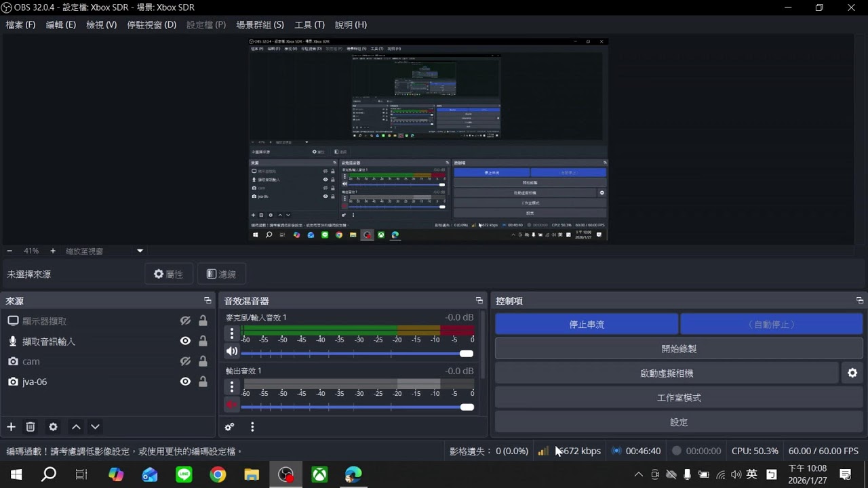Open the 場景群組 (S) menu

(260, 24)
